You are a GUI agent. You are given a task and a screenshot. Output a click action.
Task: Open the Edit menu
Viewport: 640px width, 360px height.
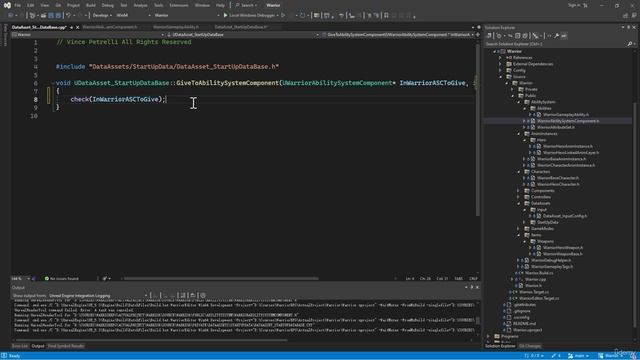[x=31, y=5]
